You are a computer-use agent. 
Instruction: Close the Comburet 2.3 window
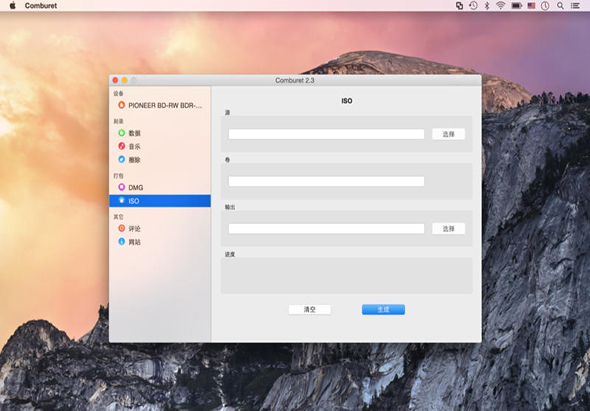pyautogui.click(x=116, y=80)
